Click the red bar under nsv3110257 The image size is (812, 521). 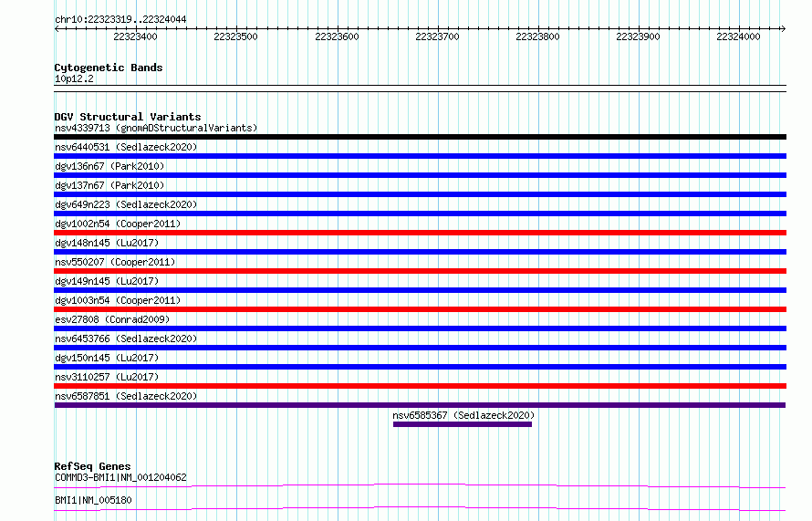click(420, 386)
